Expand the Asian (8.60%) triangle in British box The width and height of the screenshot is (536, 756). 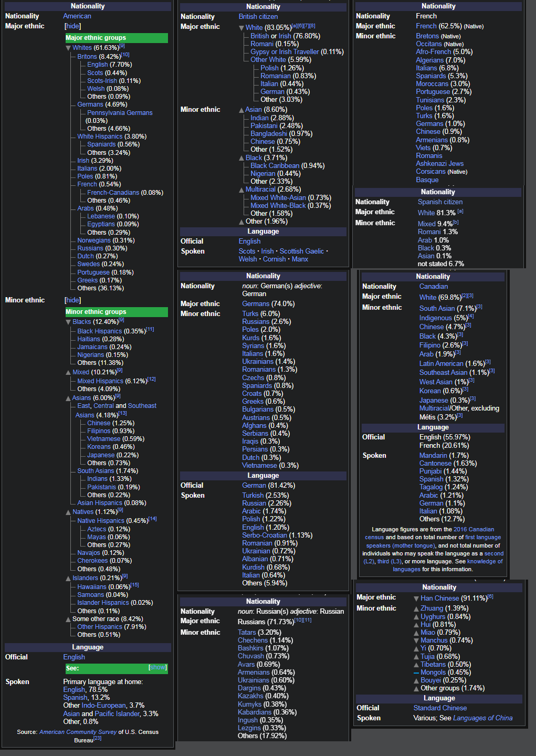click(241, 110)
